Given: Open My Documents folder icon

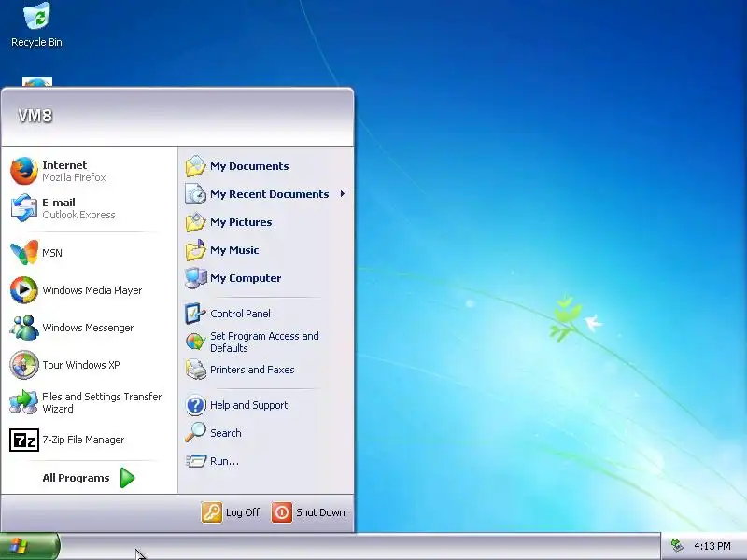Looking at the screenshot, I should (195, 166).
